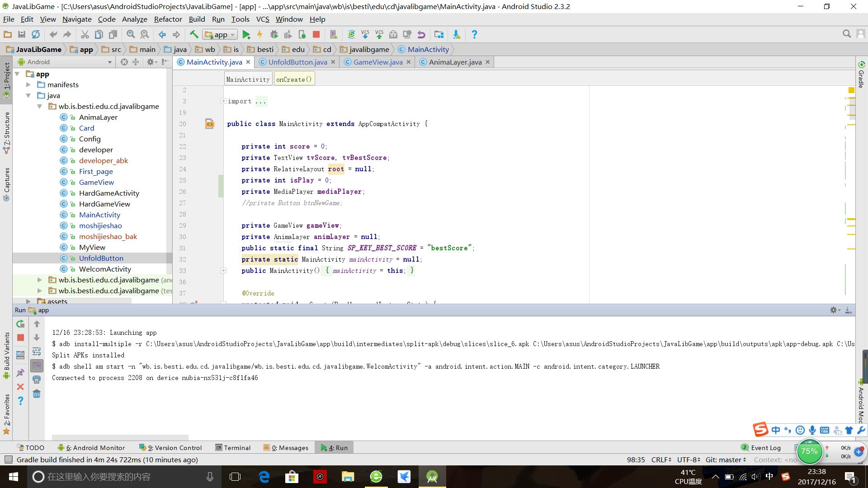Click the Git: master branch widget
Screen dimensions: 868x488
(726, 460)
